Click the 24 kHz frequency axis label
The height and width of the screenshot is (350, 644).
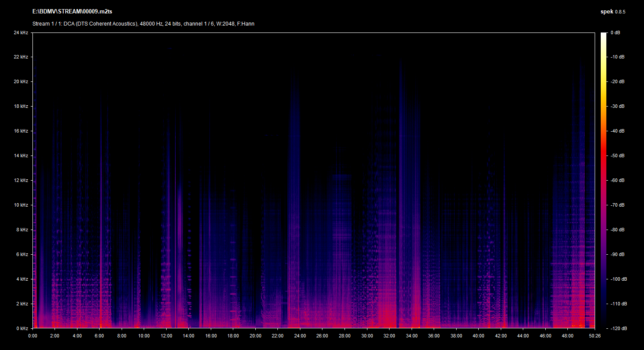click(x=21, y=32)
